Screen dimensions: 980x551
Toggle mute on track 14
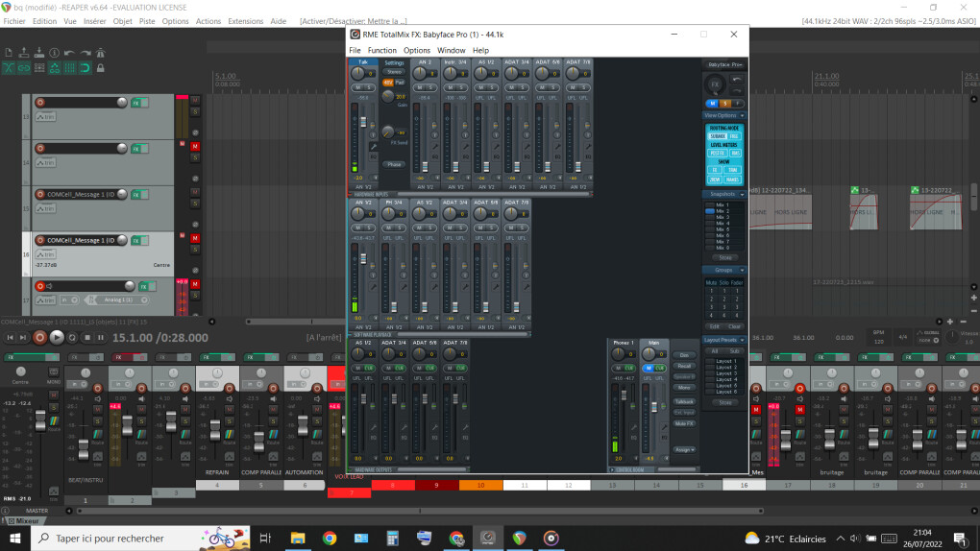195,146
